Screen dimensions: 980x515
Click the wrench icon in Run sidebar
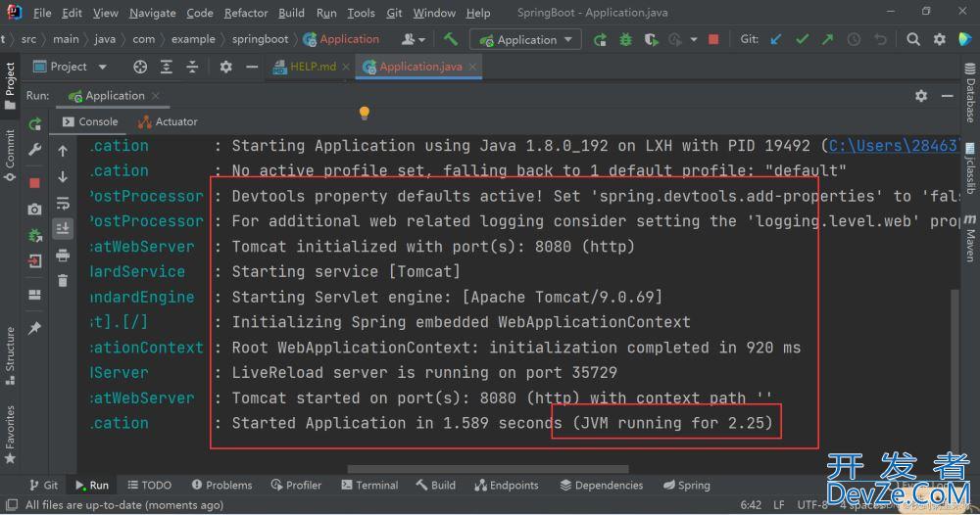point(35,150)
